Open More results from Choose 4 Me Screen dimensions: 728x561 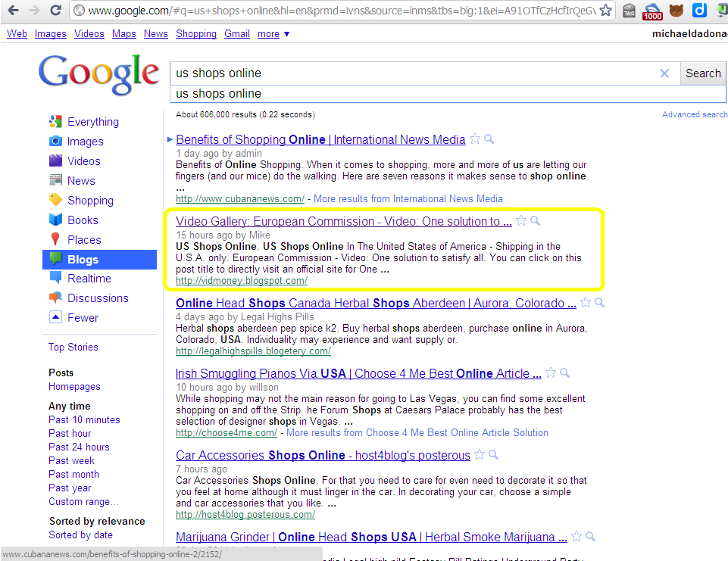pyautogui.click(x=417, y=432)
